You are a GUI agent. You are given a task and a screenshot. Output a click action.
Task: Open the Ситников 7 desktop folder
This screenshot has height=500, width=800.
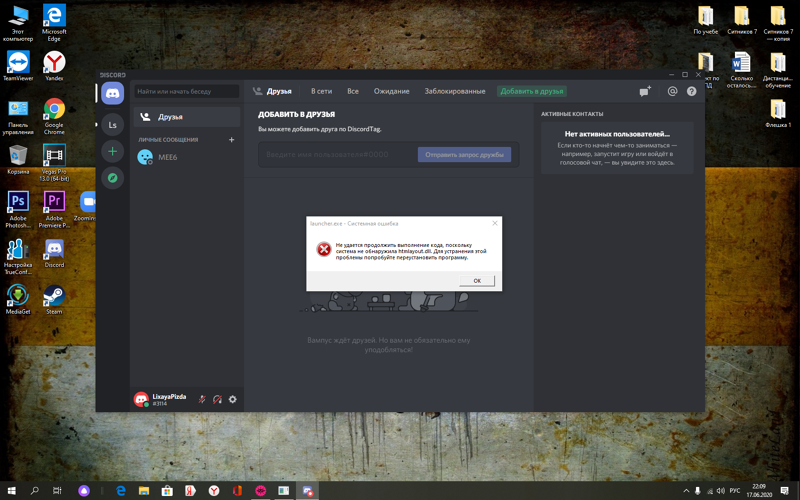742,20
